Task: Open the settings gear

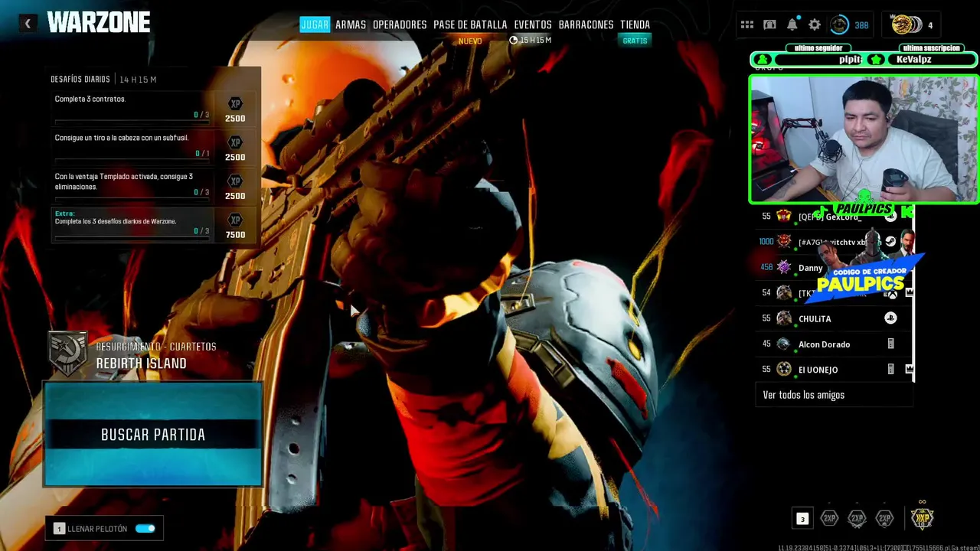Action: click(815, 24)
